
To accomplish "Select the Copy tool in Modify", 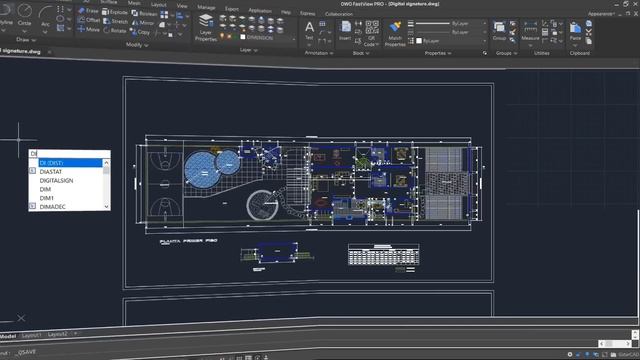I will pos(140,31).
